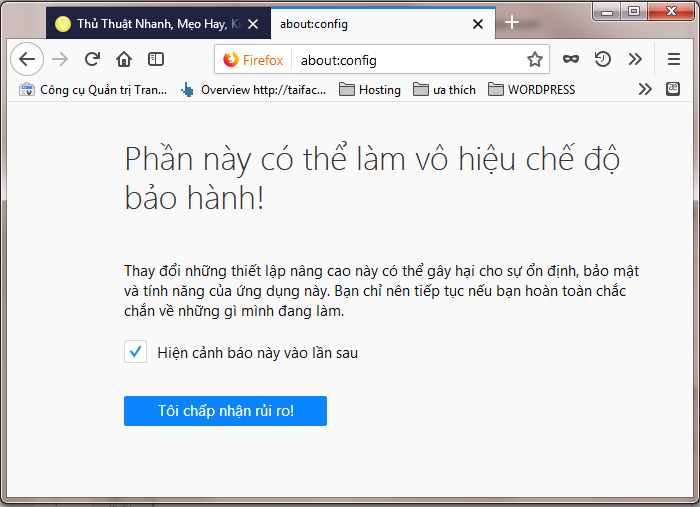Screen dimensions: 700x507
Task: Open the ưa thích bookmarks folder
Action: point(444,90)
